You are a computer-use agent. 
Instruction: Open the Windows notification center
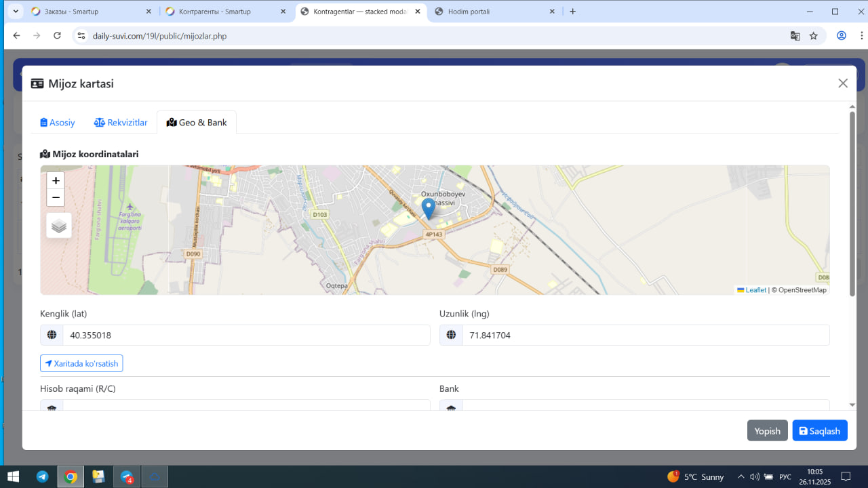click(846, 476)
